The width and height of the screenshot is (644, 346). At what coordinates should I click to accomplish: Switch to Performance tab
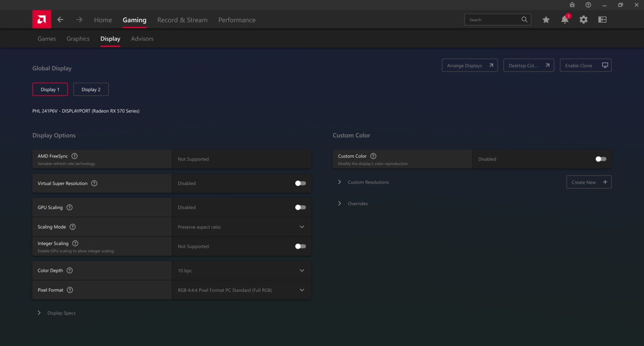pos(237,20)
